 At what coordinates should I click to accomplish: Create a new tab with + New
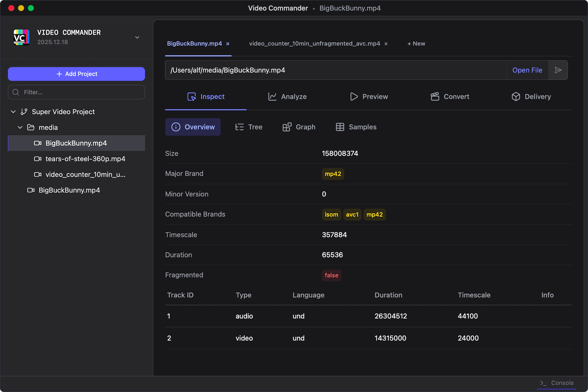coord(416,43)
